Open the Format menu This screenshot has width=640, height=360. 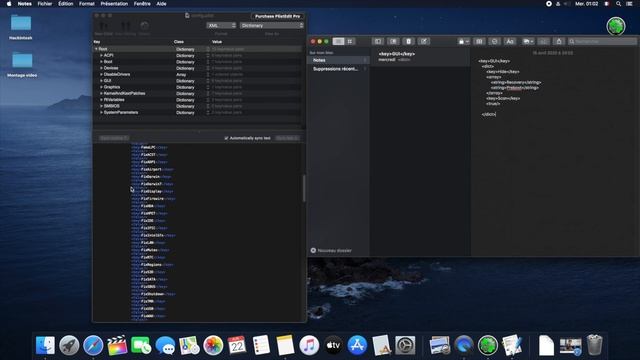(87, 4)
